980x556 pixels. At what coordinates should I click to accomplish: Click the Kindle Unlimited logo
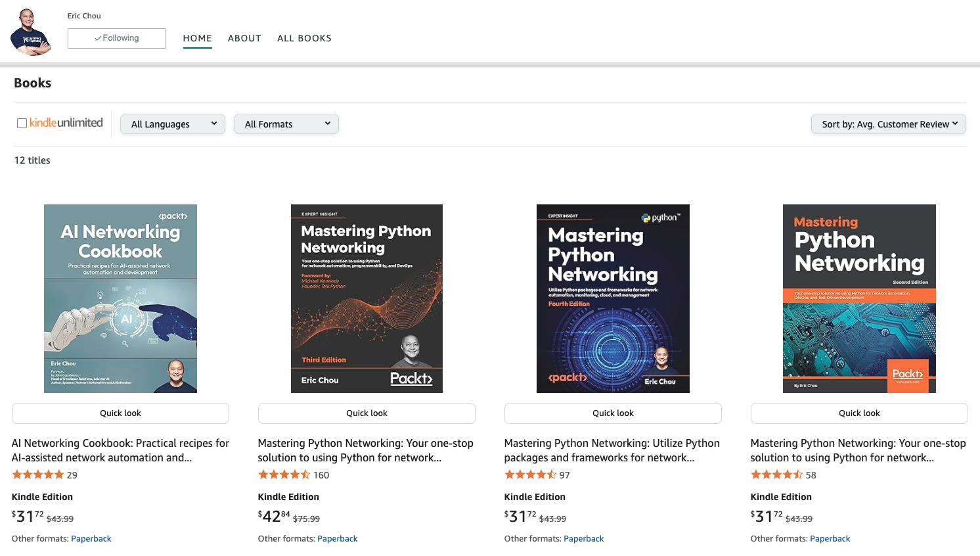coord(66,123)
